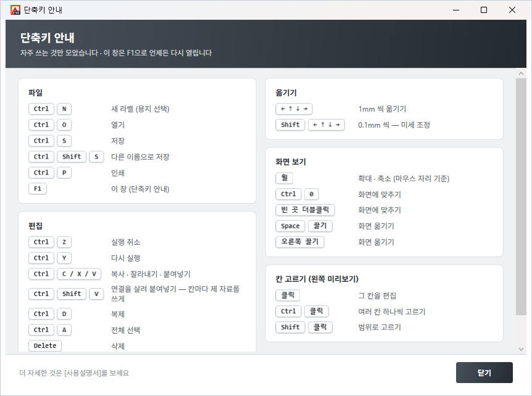532x396 pixels.
Task: Click the 인쇄 description
Action: (118, 173)
